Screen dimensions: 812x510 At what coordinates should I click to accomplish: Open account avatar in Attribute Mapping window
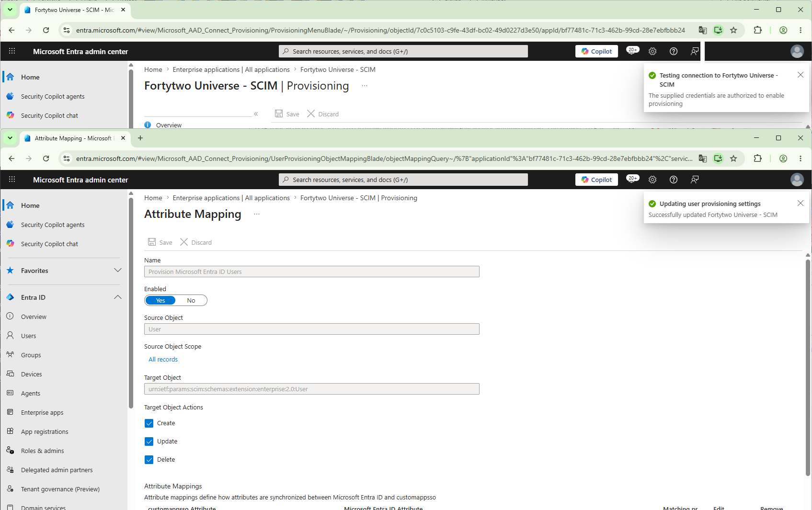click(797, 180)
